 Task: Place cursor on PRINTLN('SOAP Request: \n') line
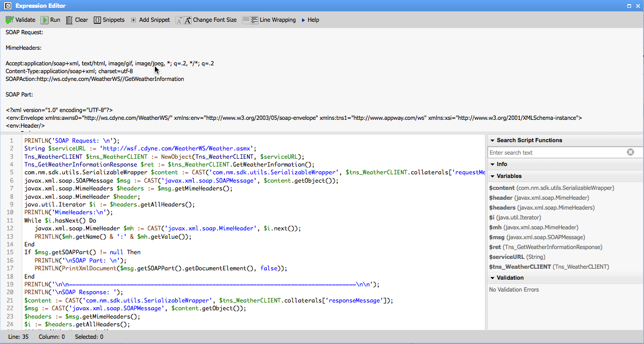click(x=72, y=140)
